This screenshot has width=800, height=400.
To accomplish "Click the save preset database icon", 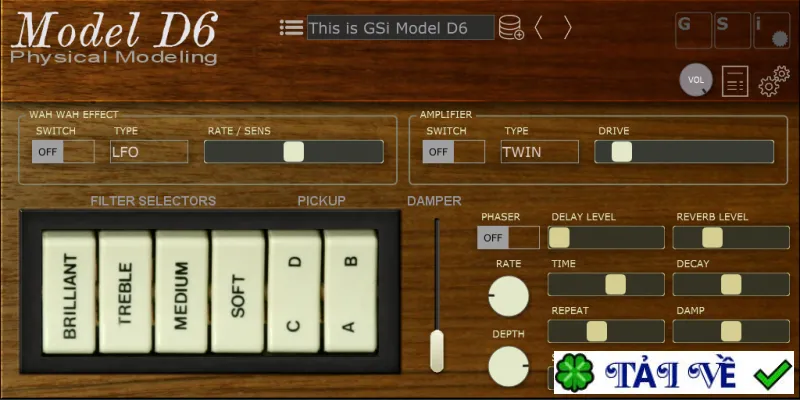I will [x=511, y=28].
